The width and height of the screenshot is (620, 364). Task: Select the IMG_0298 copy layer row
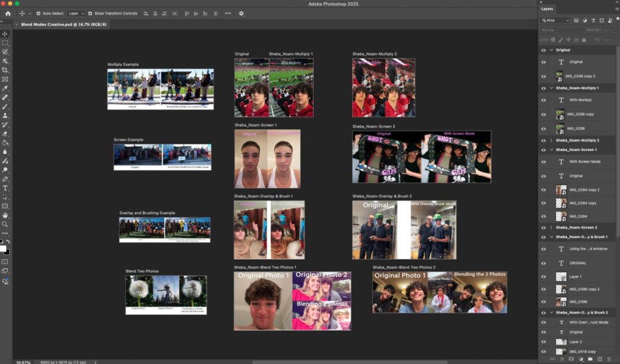578,114
